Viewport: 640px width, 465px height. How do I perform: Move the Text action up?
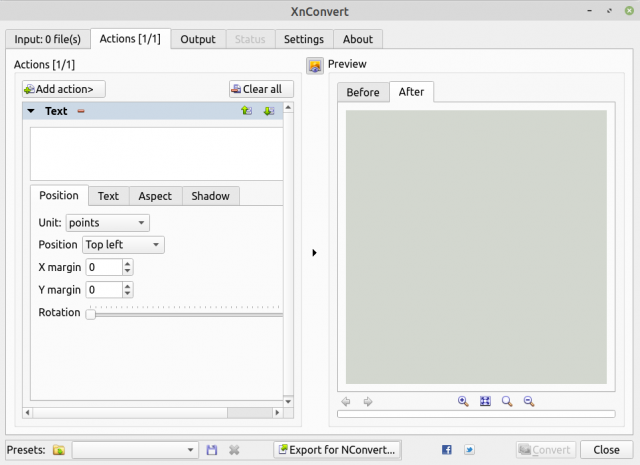[x=247, y=111]
